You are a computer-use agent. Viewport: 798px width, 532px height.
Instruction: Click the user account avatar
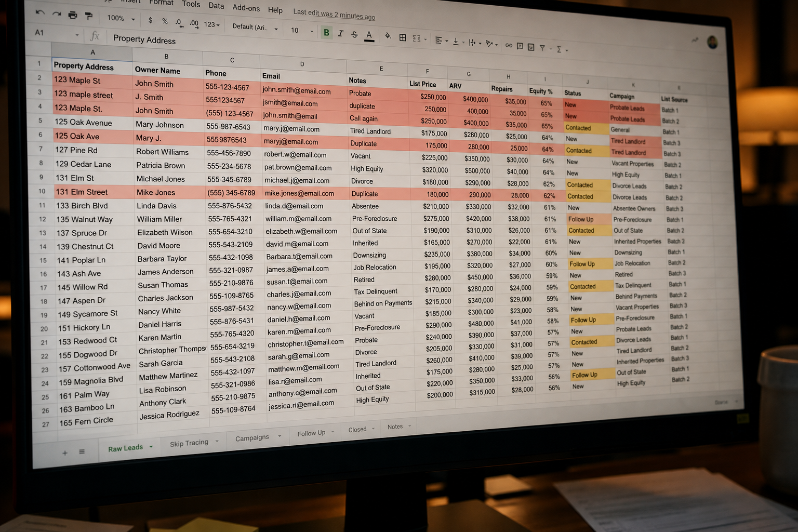[712, 42]
